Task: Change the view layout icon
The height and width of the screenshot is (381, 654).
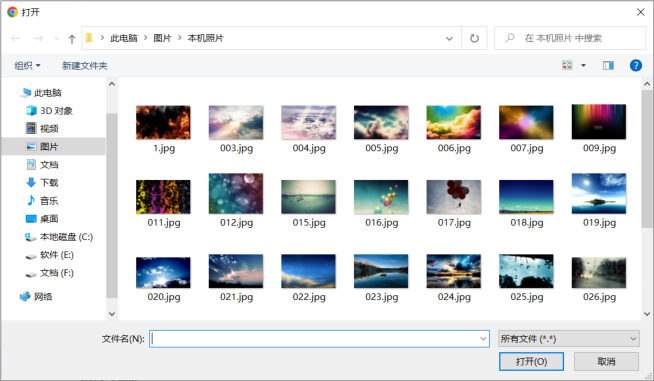Action: (x=567, y=65)
